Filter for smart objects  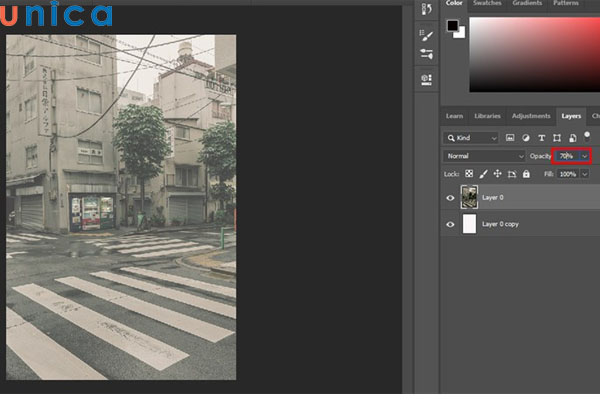coord(572,138)
